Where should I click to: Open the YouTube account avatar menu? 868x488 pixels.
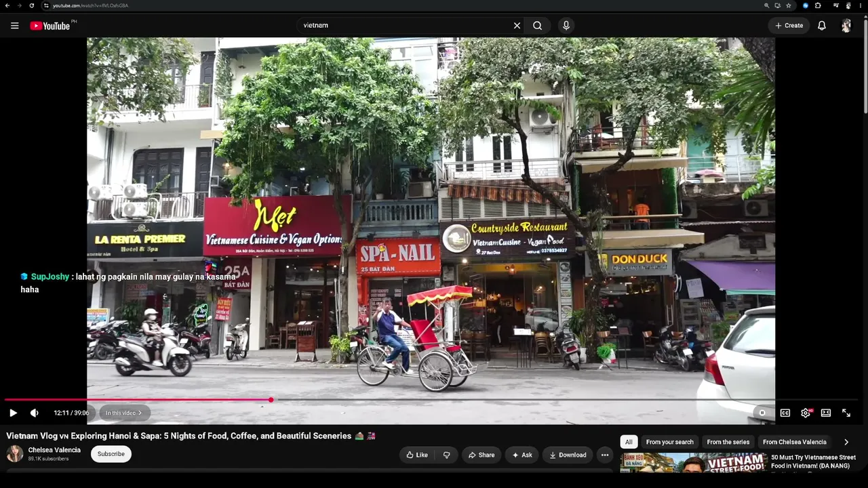coord(846,26)
